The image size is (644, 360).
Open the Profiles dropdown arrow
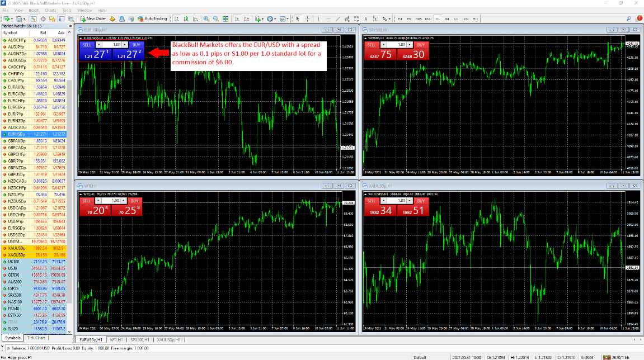point(23,18)
